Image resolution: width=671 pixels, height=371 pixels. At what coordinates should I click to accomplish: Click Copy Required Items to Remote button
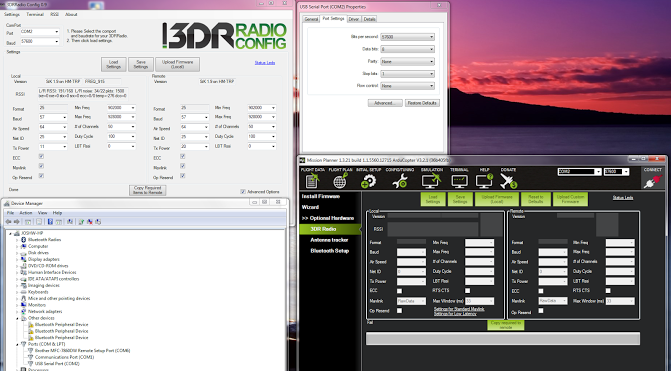coord(147,190)
